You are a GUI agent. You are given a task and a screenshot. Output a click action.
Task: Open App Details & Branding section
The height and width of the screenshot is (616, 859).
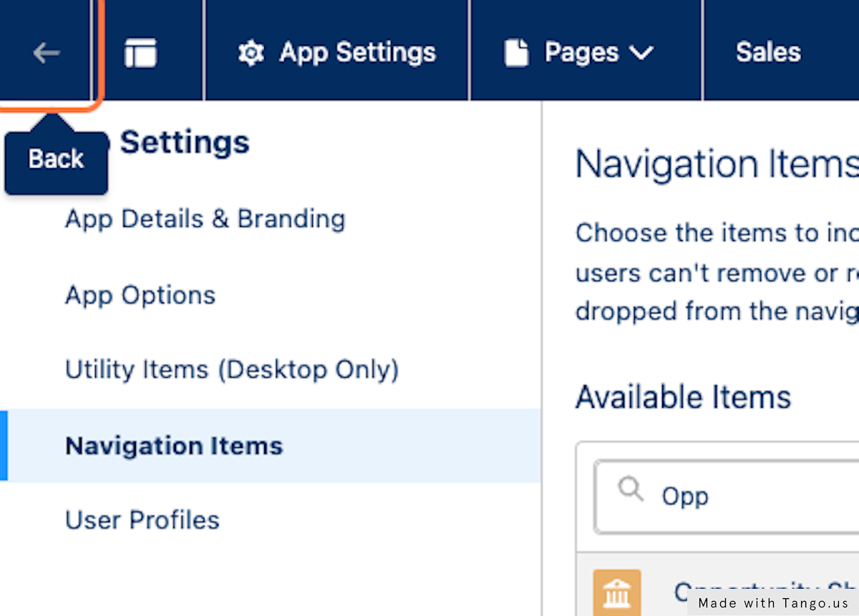[205, 219]
